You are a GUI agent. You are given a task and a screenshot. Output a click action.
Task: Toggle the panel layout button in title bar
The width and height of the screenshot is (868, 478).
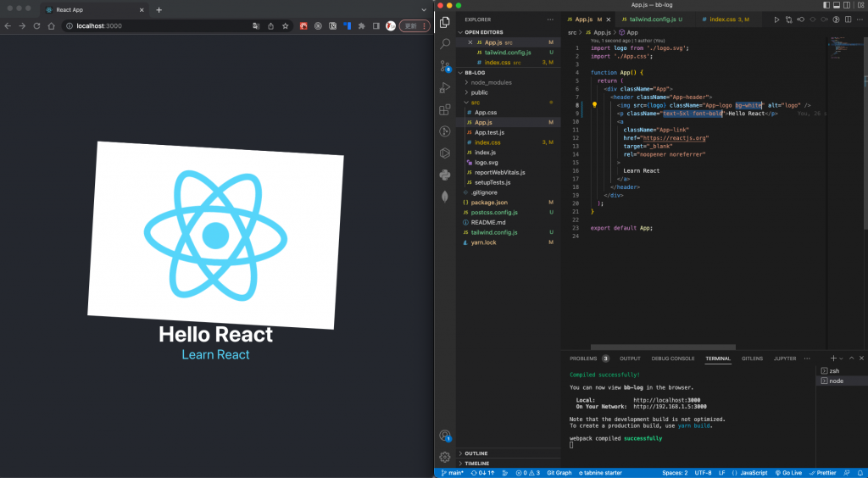pyautogui.click(x=837, y=5)
